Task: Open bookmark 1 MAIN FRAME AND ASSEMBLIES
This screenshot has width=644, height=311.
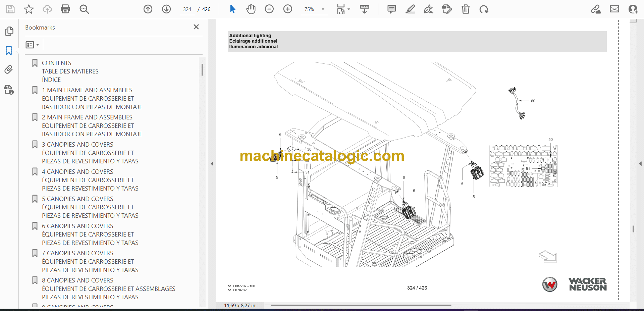Action: tap(87, 90)
